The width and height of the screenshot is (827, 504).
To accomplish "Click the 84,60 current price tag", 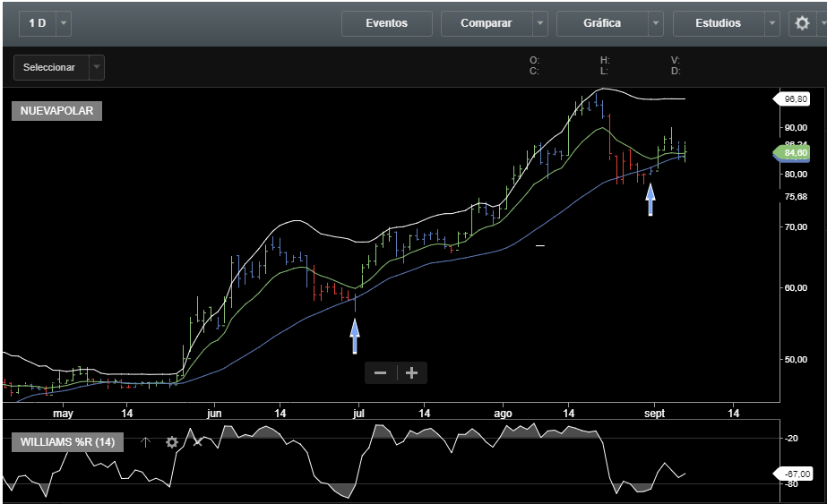I will (794, 153).
